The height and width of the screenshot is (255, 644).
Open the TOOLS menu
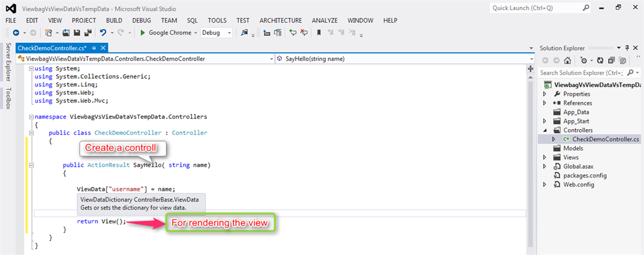tap(217, 21)
